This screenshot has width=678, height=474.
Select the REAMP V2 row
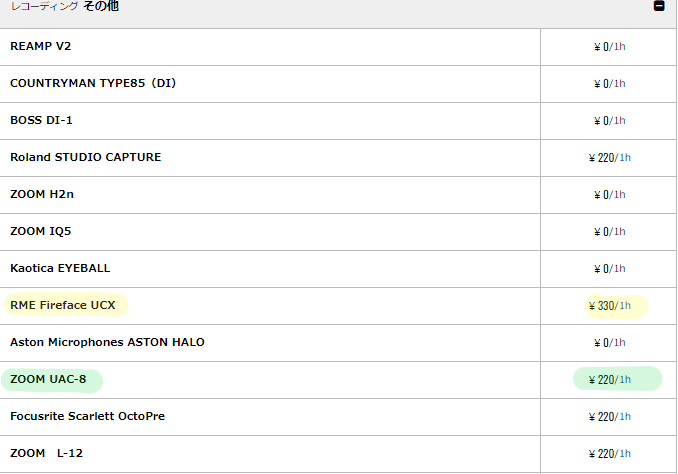click(338, 47)
